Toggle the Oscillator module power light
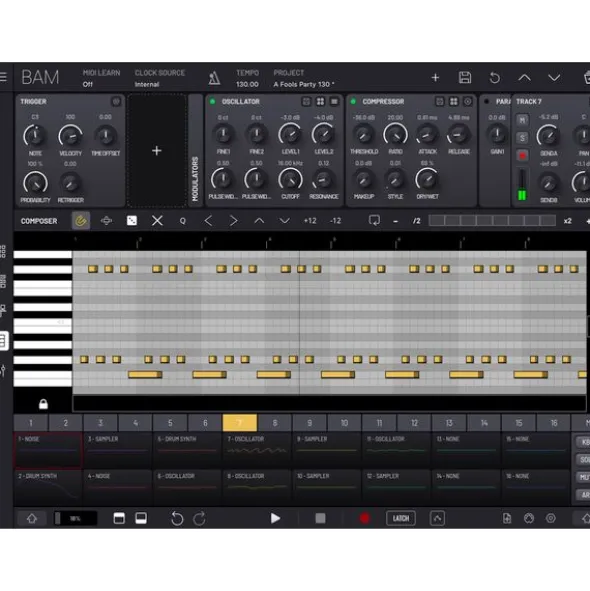Viewport: 590px width, 591px height. tap(213, 101)
